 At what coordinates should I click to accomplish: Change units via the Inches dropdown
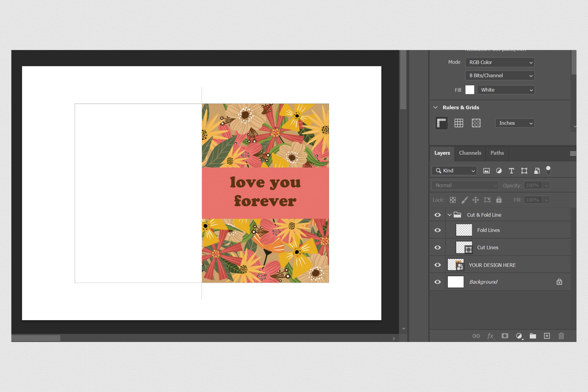(x=514, y=123)
